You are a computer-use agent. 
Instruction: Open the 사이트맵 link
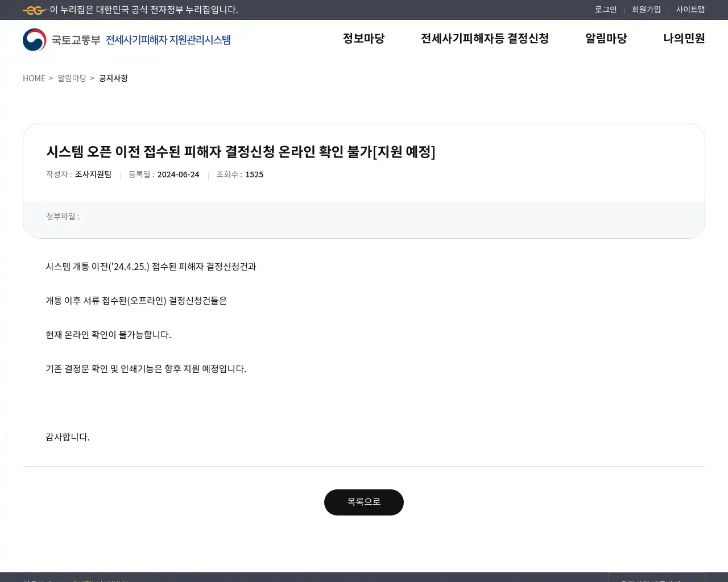click(690, 10)
